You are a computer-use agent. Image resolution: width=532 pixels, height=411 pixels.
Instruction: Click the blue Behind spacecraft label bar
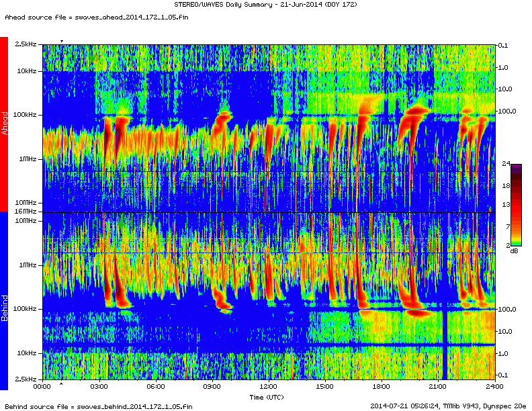(4, 301)
